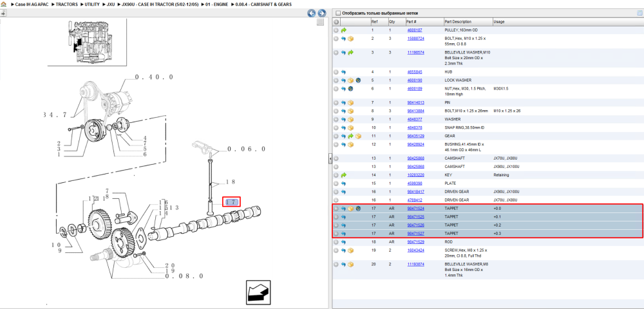Click blue arrow icon in 15888724 BOLT row
Viewport: 644px width, 309px height.
point(344,39)
